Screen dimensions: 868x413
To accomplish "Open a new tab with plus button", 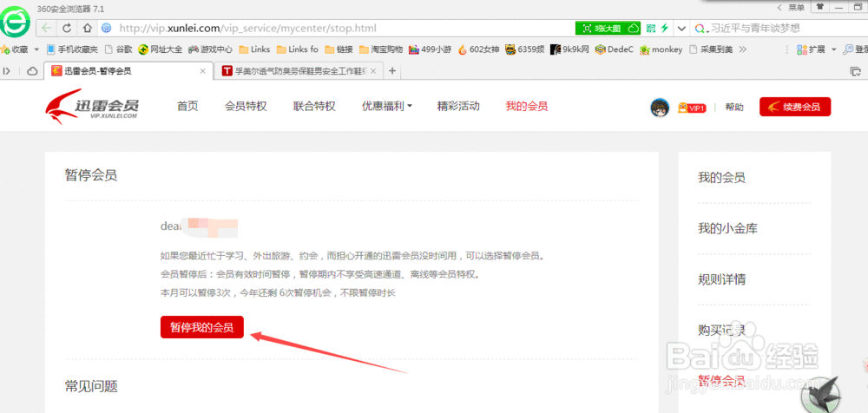I will click(x=392, y=71).
